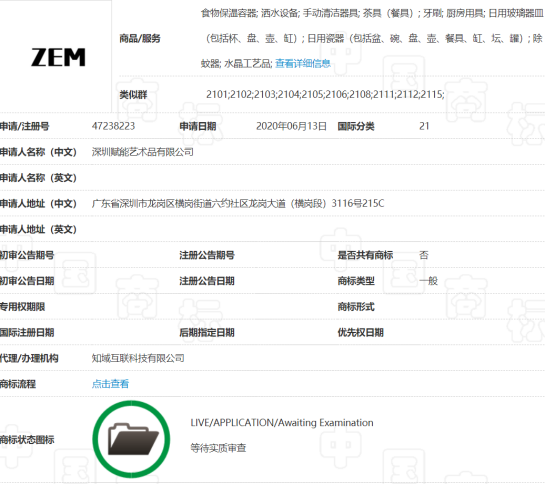
Task: Select the application date 2020年06月13日
Action: click(291, 126)
